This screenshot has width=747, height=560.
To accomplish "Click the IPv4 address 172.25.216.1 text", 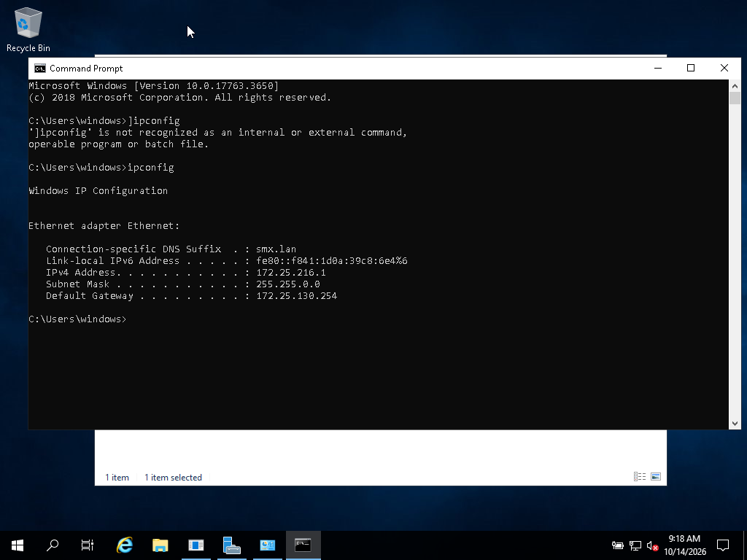I will 290,273.
